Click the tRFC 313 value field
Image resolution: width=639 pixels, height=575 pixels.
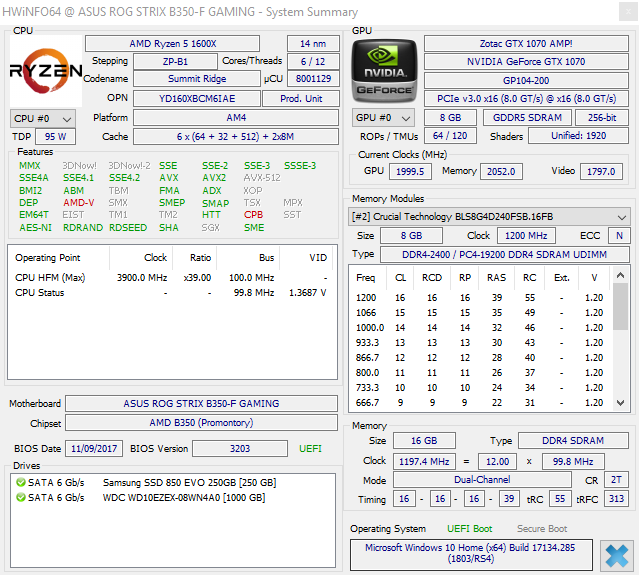pyautogui.click(x=616, y=499)
